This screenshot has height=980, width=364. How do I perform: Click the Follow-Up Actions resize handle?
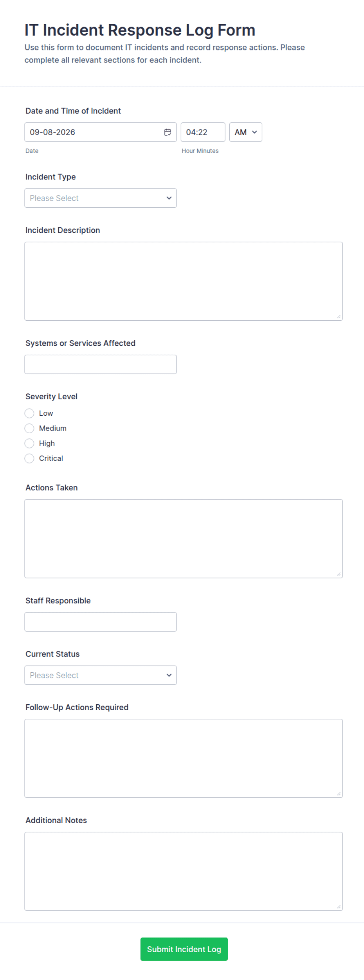coord(339,793)
